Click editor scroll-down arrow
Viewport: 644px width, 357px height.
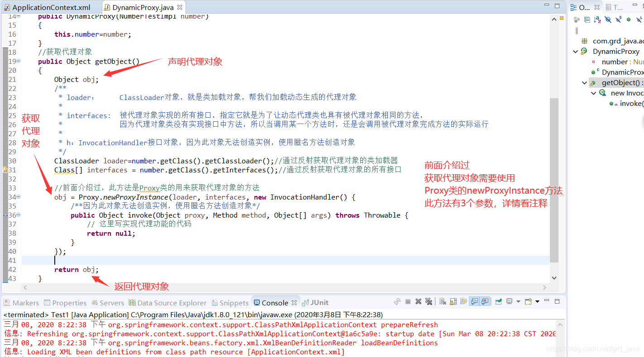point(554,278)
